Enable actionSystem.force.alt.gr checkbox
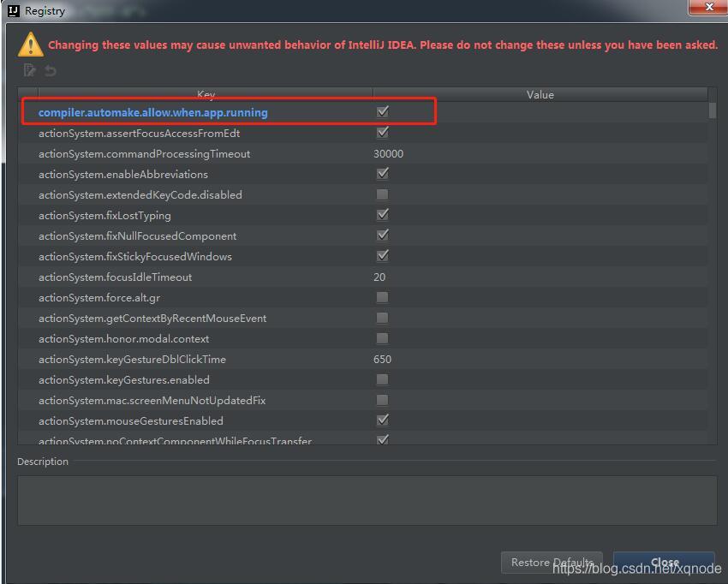The height and width of the screenshot is (584, 728). coord(383,298)
